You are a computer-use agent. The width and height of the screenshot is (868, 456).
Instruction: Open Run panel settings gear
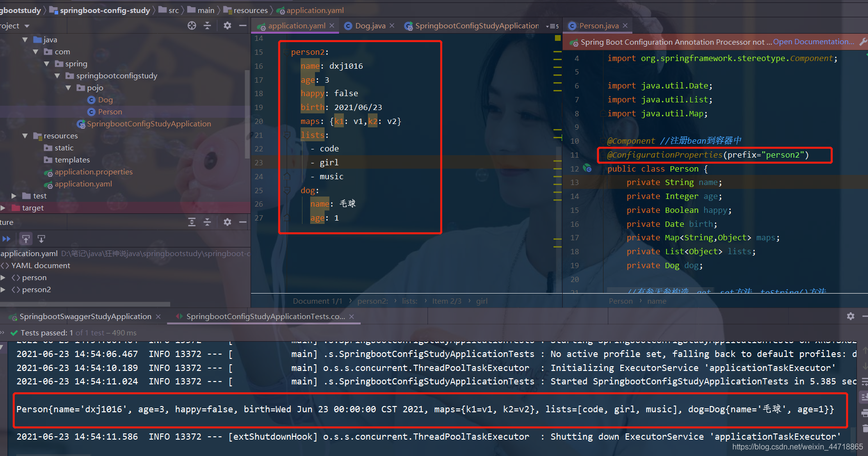pyautogui.click(x=851, y=316)
